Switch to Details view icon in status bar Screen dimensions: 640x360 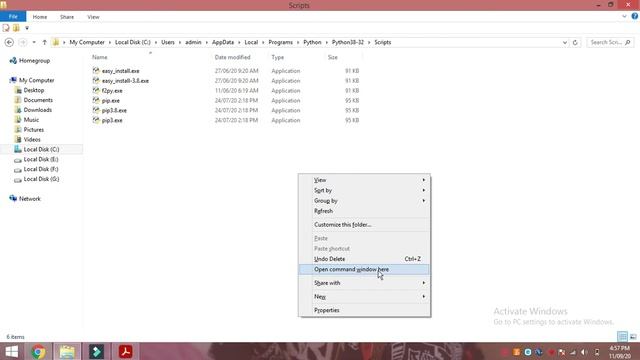(x=622, y=337)
